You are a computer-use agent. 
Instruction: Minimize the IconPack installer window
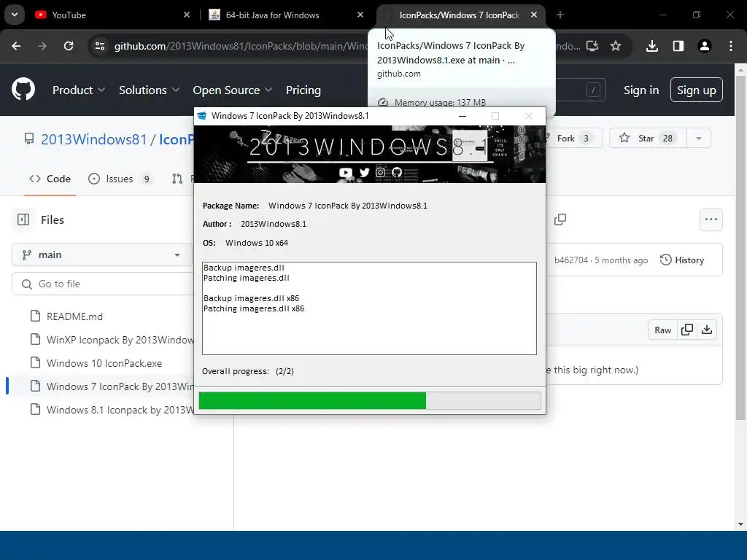coord(462,116)
